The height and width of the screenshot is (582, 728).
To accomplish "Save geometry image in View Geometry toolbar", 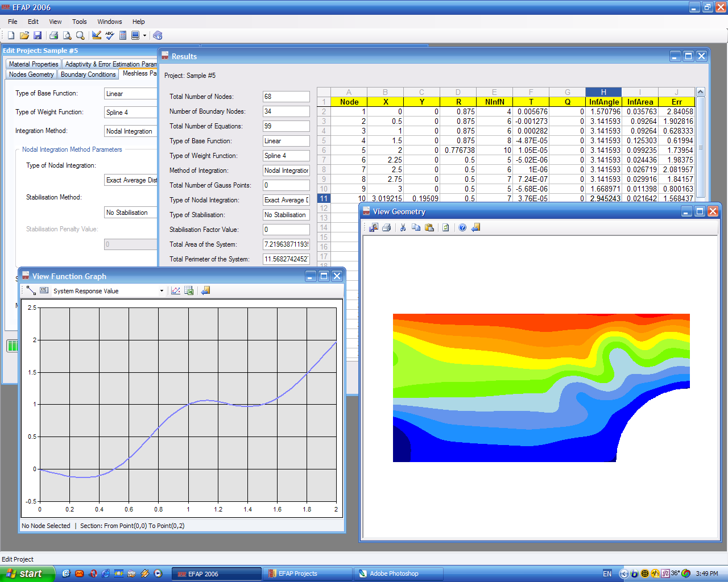I will (374, 227).
